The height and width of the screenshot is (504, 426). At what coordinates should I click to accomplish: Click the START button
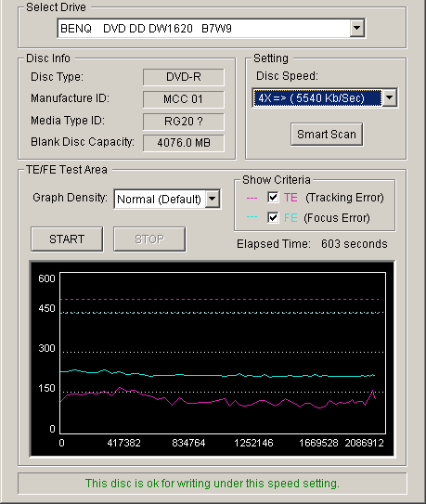(x=67, y=239)
